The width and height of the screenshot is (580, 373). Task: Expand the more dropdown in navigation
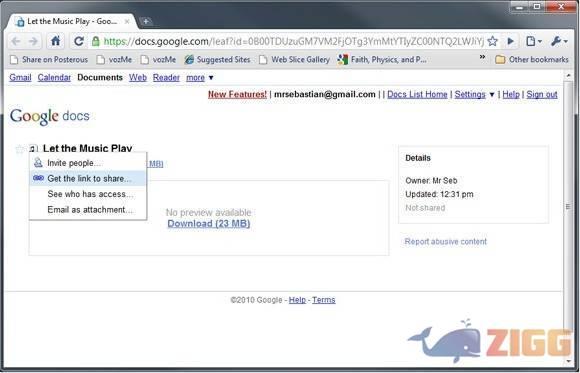coord(200,78)
